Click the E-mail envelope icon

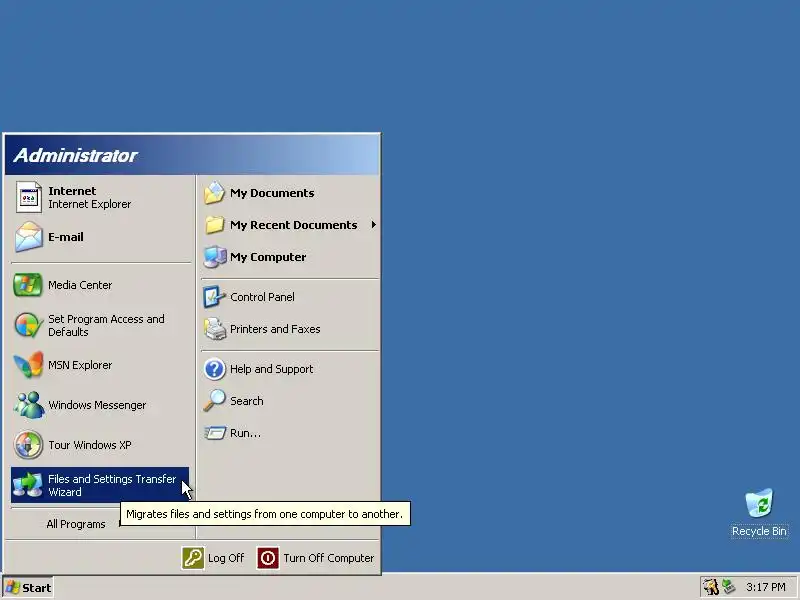(29, 237)
